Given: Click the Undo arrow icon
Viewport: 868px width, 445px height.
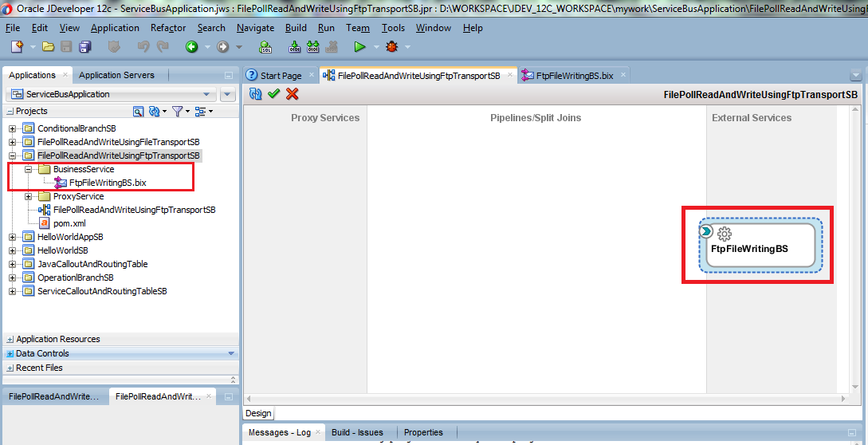Looking at the screenshot, I should [x=143, y=47].
